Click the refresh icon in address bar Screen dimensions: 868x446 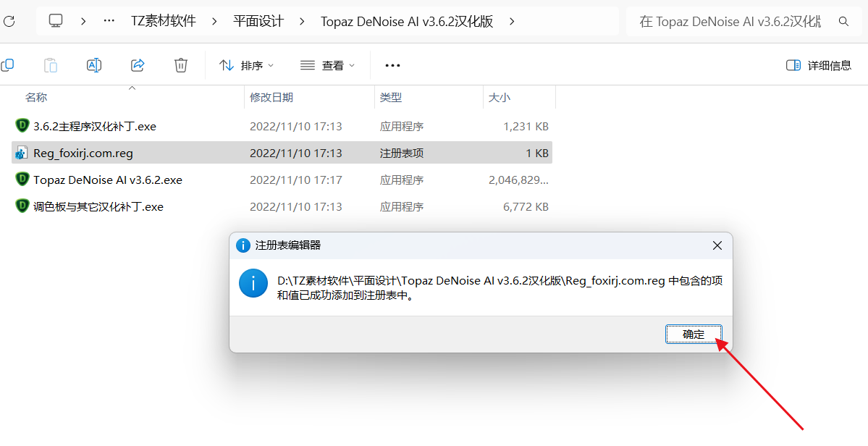(x=9, y=22)
